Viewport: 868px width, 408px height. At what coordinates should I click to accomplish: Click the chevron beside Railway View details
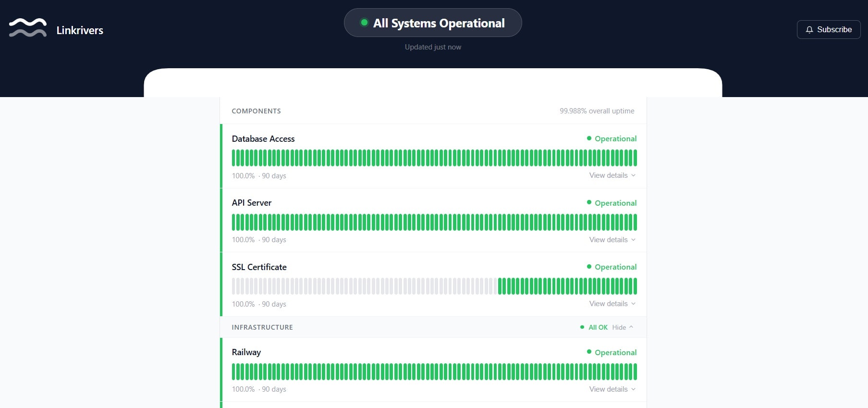click(x=633, y=389)
